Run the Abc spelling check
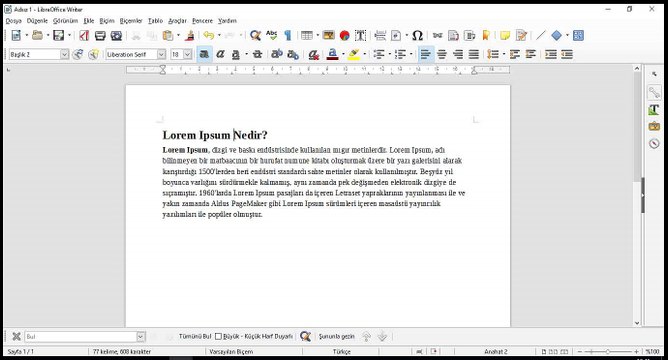The height and width of the screenshot is (360, 668). coord(271,35)
